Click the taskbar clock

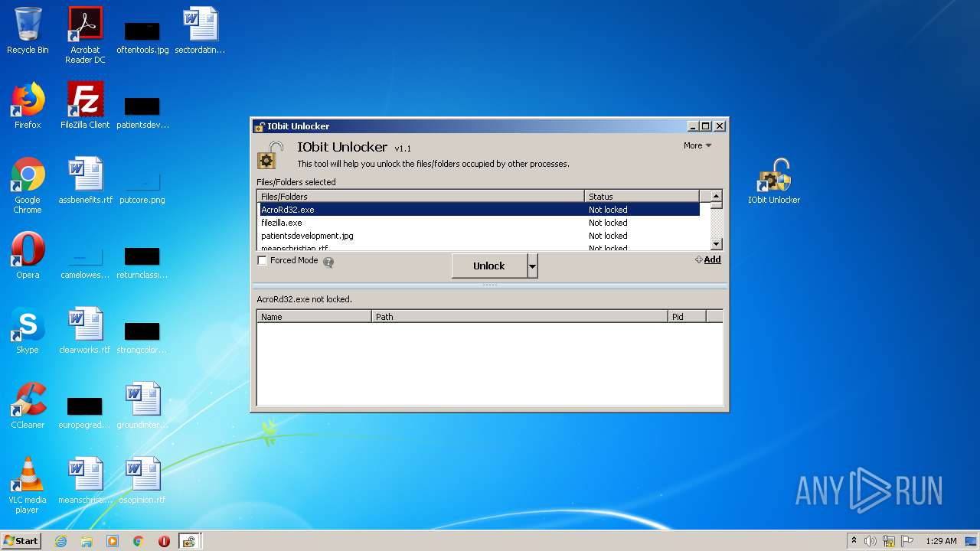tap(941, 541)
